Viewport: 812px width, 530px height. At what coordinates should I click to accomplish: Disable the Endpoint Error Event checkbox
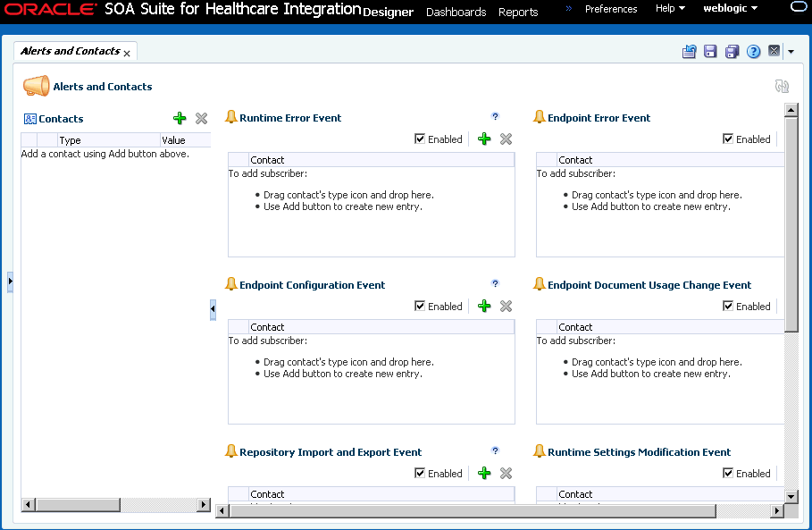(x=728, y=139)
